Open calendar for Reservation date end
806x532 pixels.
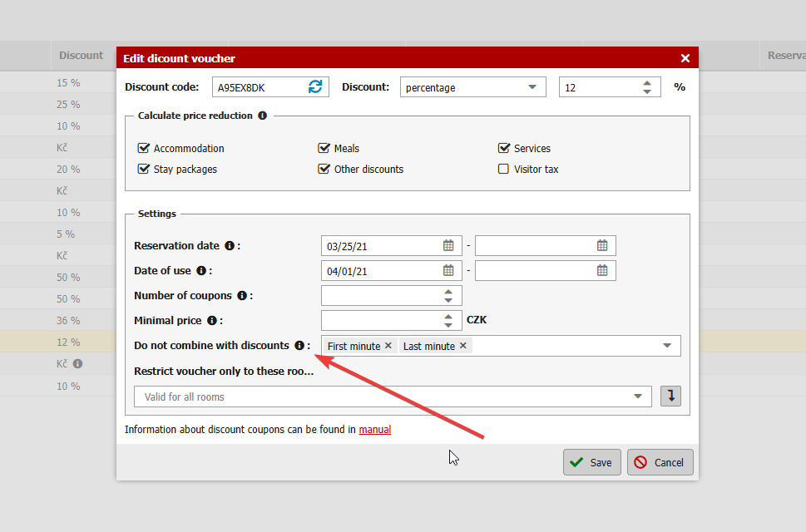tap(602, 246)
